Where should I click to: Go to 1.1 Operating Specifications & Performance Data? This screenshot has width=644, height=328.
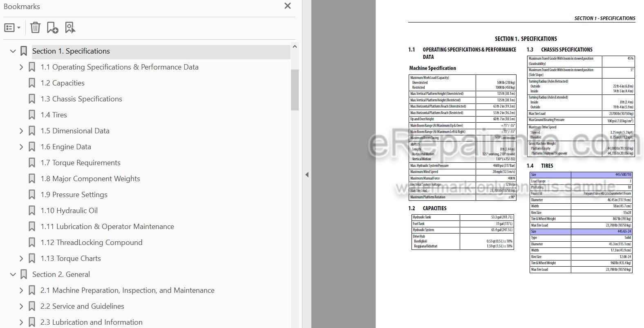pos(119,67)
